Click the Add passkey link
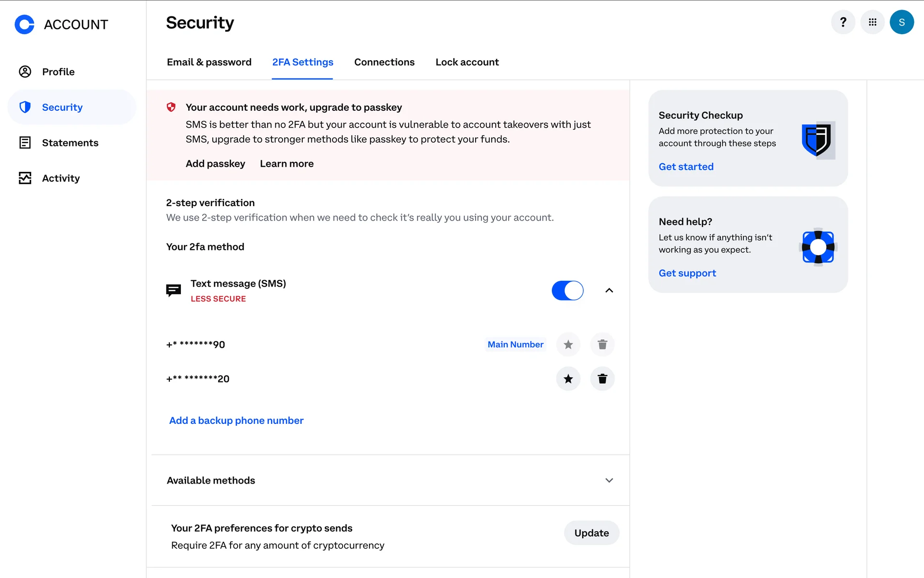This screenshot has height=578, width=924. coord(215,164)
